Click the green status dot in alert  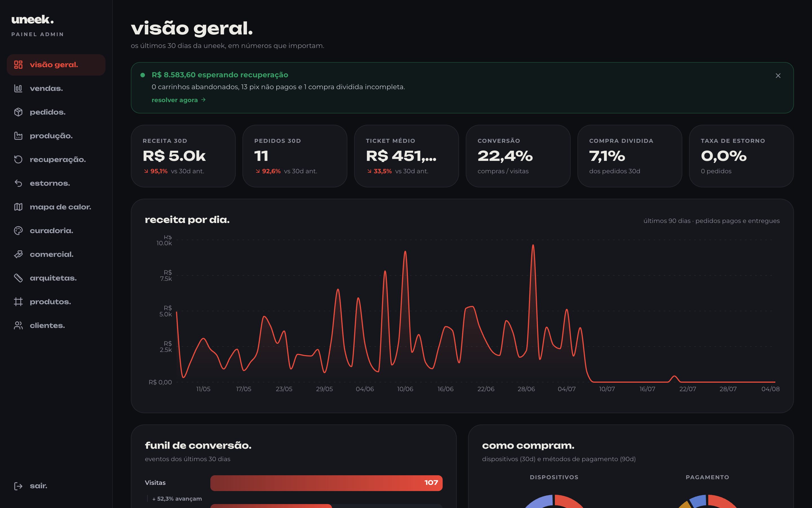point(143,75)
